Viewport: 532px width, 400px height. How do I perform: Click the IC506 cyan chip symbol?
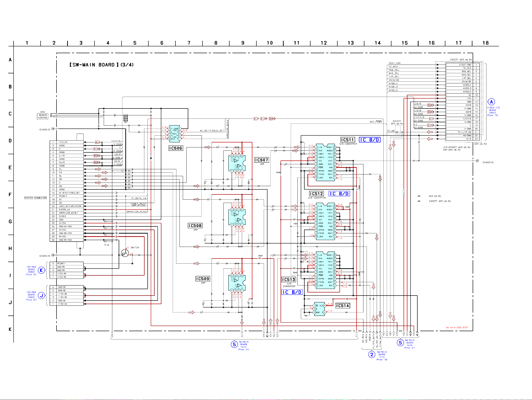click(x=175, y=134)
